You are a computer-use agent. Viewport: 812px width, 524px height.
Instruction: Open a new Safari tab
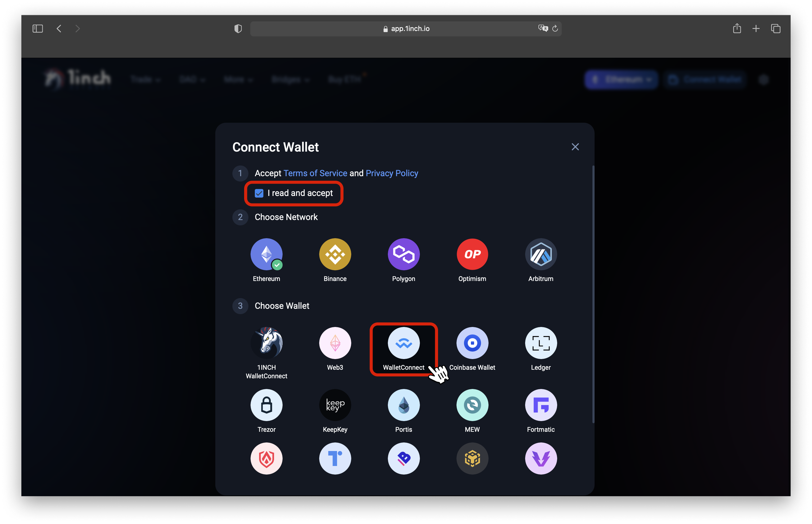click(x=756, y=29)
